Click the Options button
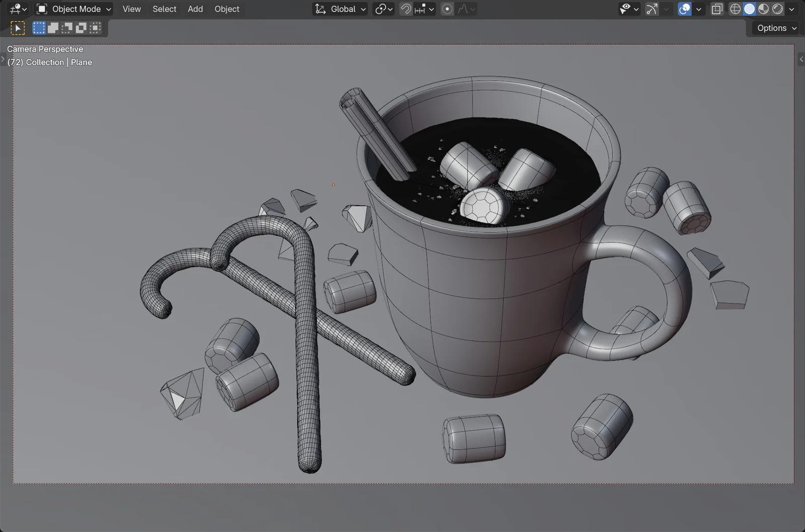805x532 pixels. pyautogui.click(x=774, y=28)
